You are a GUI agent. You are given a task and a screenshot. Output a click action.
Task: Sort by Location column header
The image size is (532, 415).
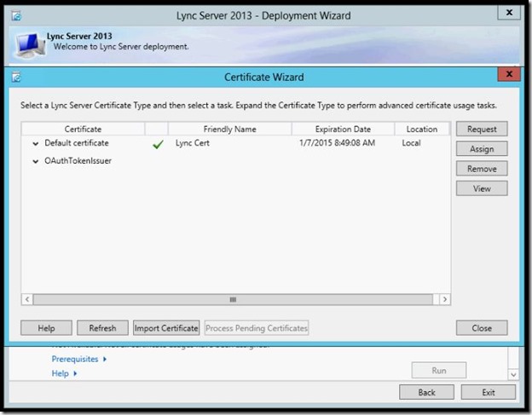(x=422, y=129)
